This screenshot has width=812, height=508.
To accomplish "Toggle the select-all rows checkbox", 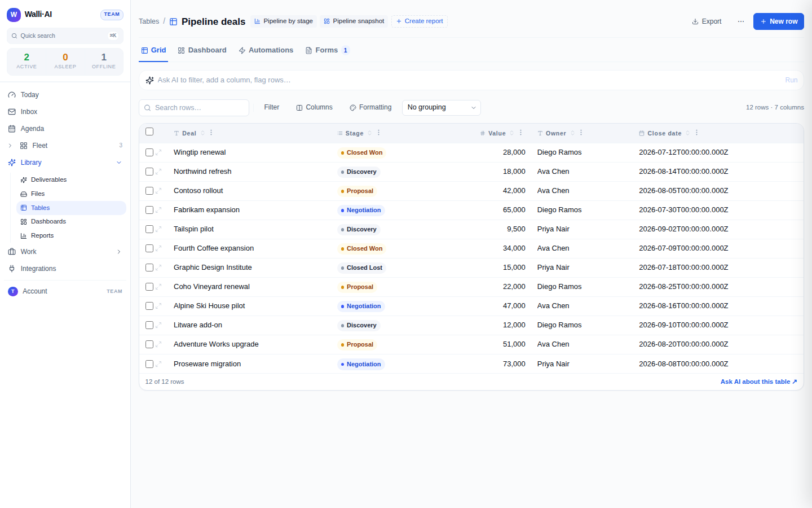I will coord(149,132).
